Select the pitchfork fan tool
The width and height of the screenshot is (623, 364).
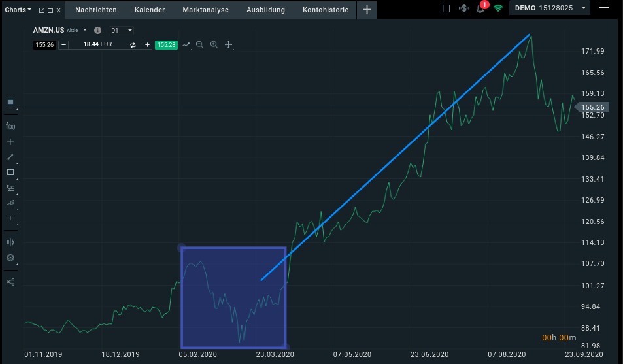pos(10,203)
